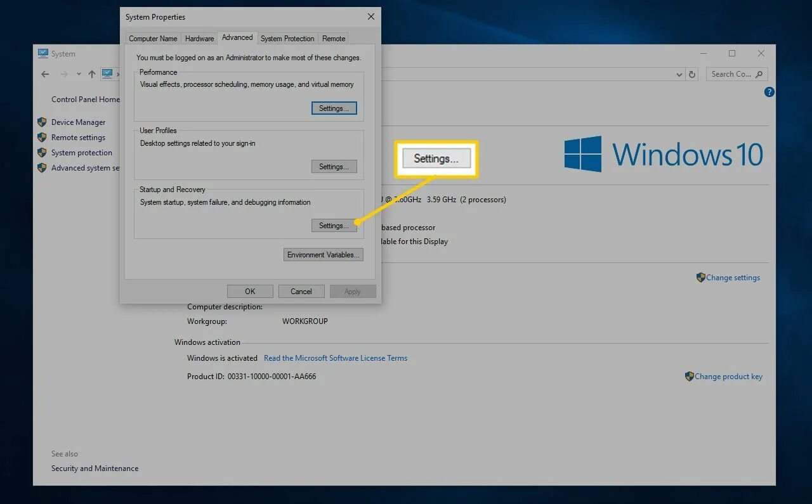Close the System window
Screen dimensions: 812x504
[761, 53]
